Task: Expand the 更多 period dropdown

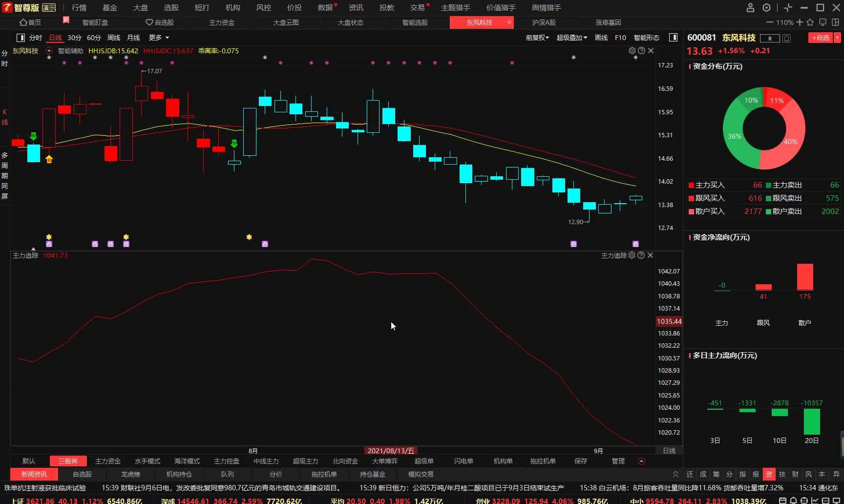Action: [x=159, y=38]
